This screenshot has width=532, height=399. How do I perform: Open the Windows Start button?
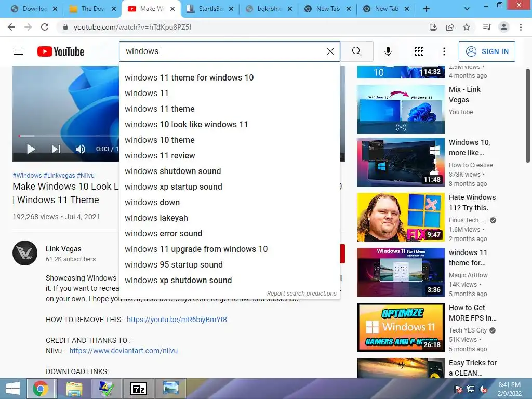[13, 389]
